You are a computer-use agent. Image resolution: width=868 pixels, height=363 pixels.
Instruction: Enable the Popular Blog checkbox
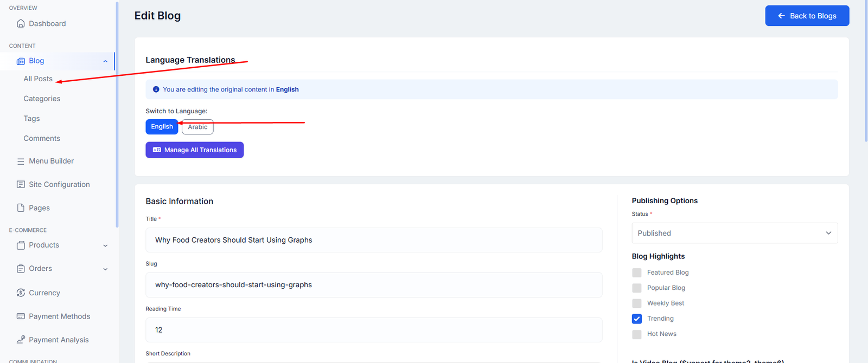(x=637, y=288)
